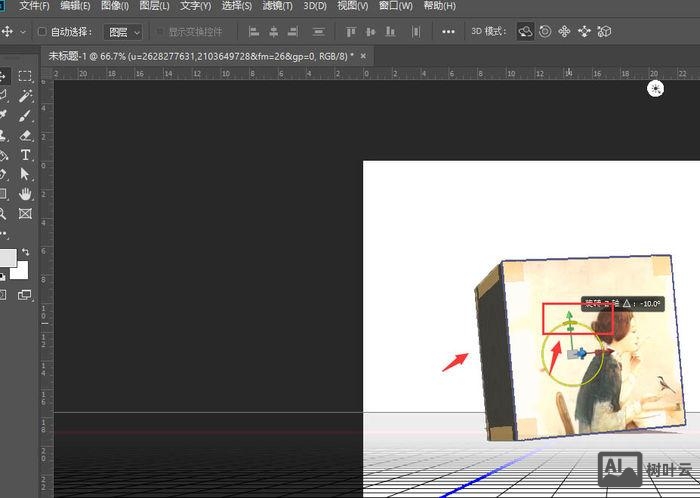Click the foreground color swatch
Image resolution: width=700 pixels, height=498 pixels.
tap(8, 258)
